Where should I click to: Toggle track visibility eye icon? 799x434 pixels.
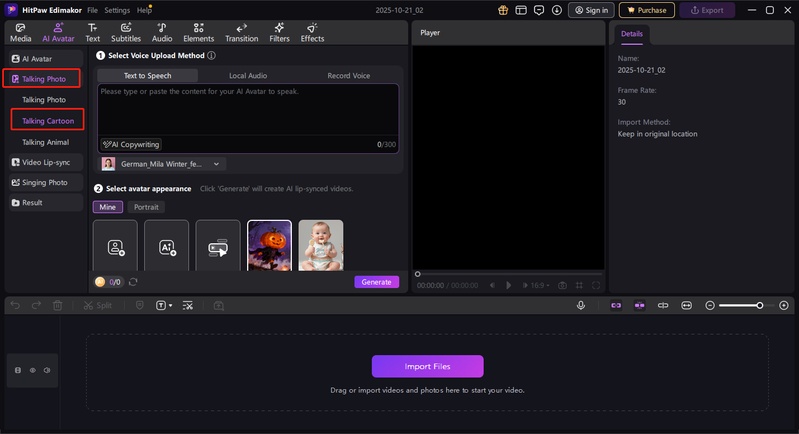pyautogui.click(x=32, y=370)
